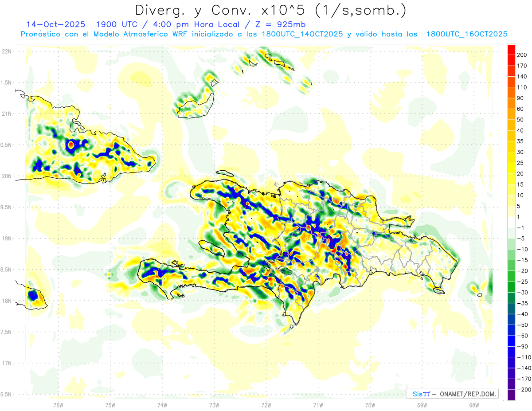
Task: Click the positive '90' colorbar value
Action: (520, 98)
